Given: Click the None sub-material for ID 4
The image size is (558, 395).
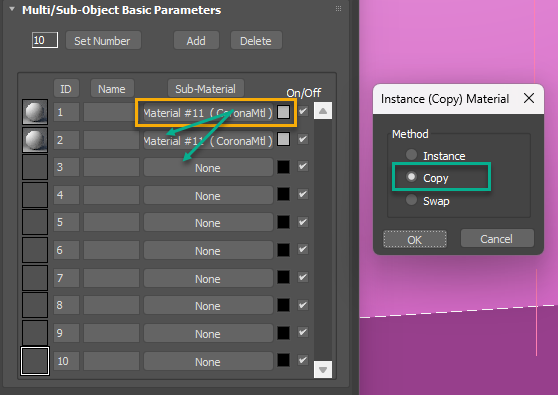Looking at the screenshot, I should click(x=208, y=195).
